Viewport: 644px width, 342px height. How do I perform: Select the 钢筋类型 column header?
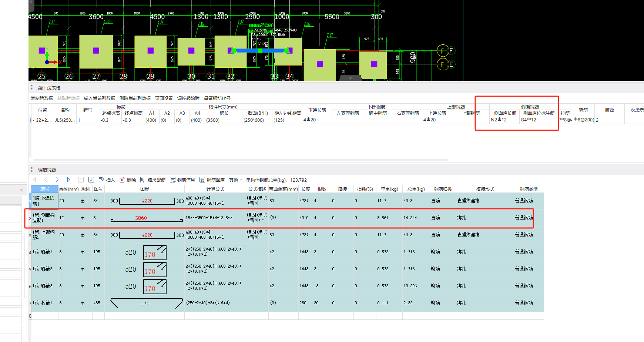coord(529,189)
